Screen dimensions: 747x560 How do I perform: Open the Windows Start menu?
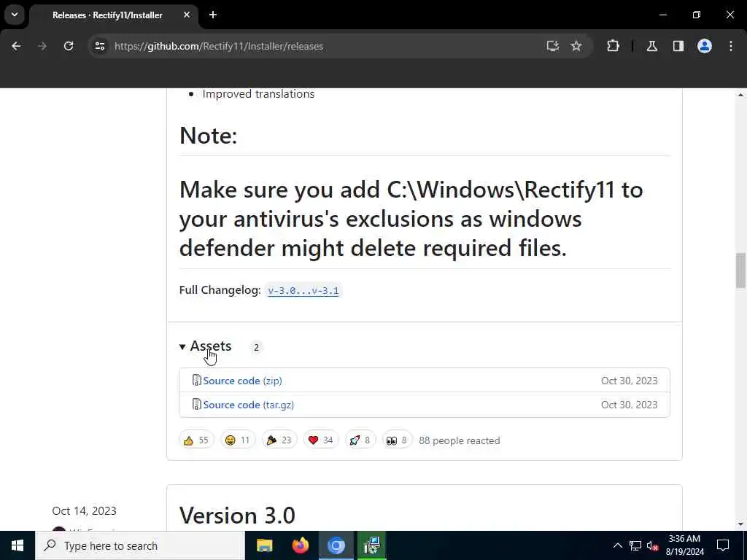click(18, 545)
